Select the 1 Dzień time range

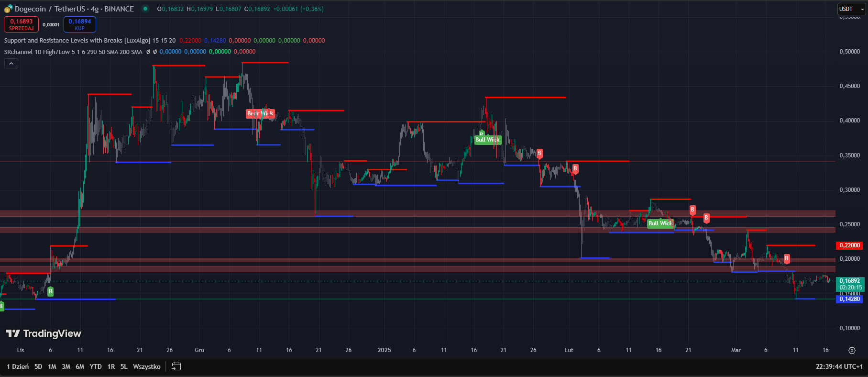pos(18,366)
